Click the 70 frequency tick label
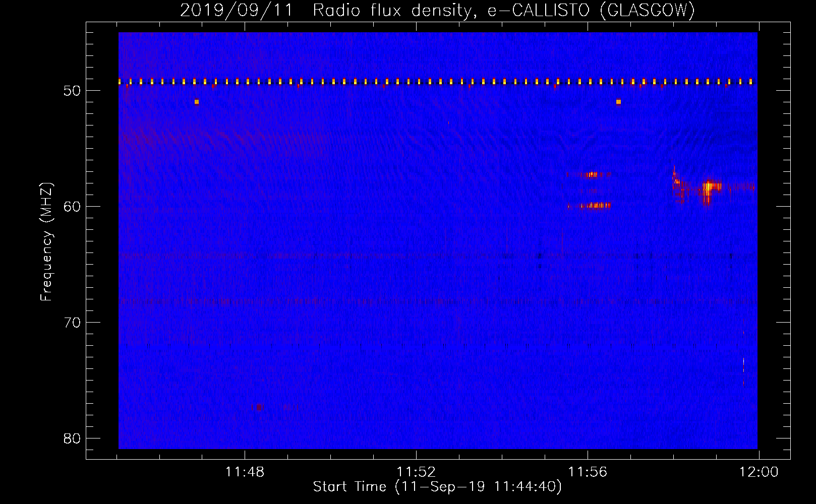 72,323
